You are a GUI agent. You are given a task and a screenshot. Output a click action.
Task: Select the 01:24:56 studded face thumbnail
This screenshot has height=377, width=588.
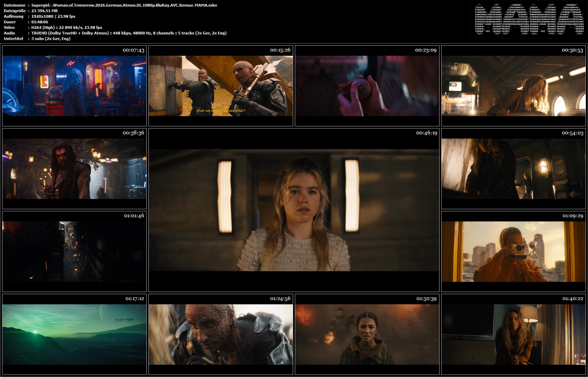(221, 334)
